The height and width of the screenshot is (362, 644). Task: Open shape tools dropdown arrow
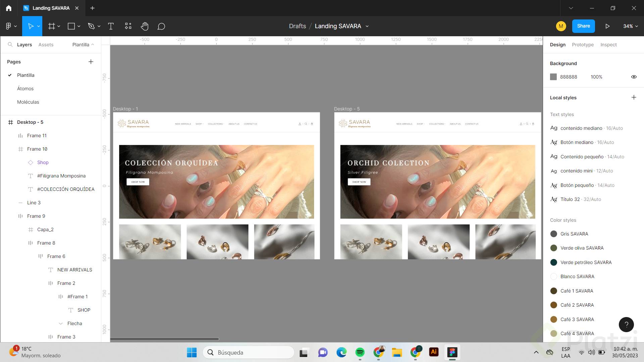click(79, 26)
